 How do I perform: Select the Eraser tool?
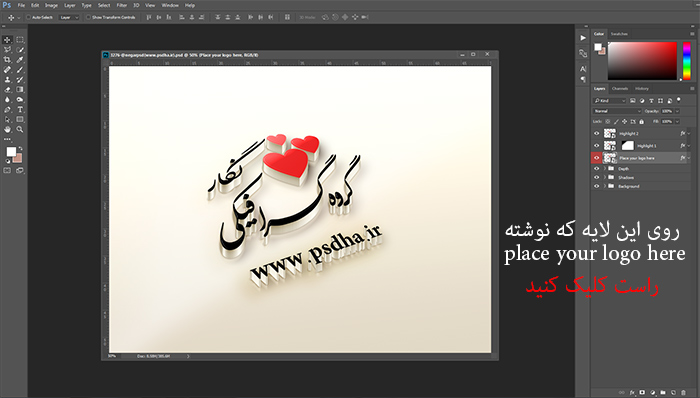pyautogui.click(x=7, y=90)
